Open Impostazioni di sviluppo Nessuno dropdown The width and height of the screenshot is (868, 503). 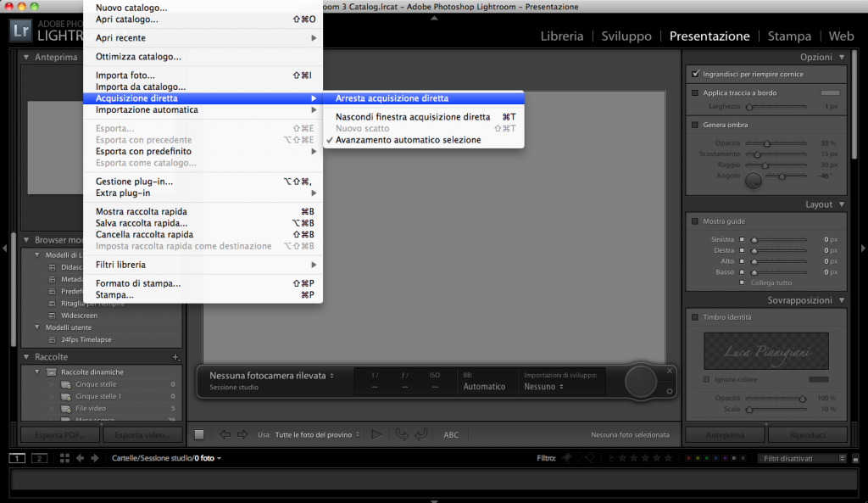[x=543, y=387]
